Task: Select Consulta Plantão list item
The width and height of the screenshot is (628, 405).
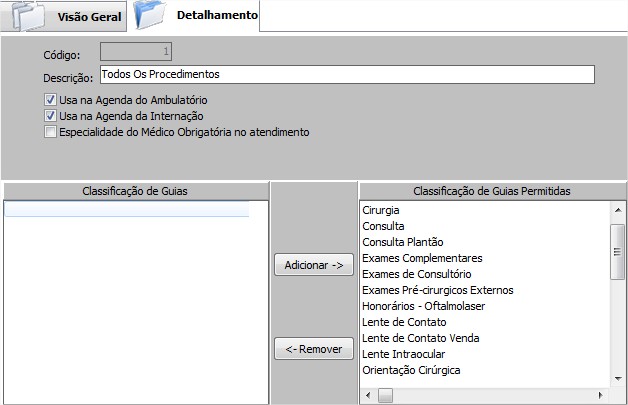Action: coord(402,243)
